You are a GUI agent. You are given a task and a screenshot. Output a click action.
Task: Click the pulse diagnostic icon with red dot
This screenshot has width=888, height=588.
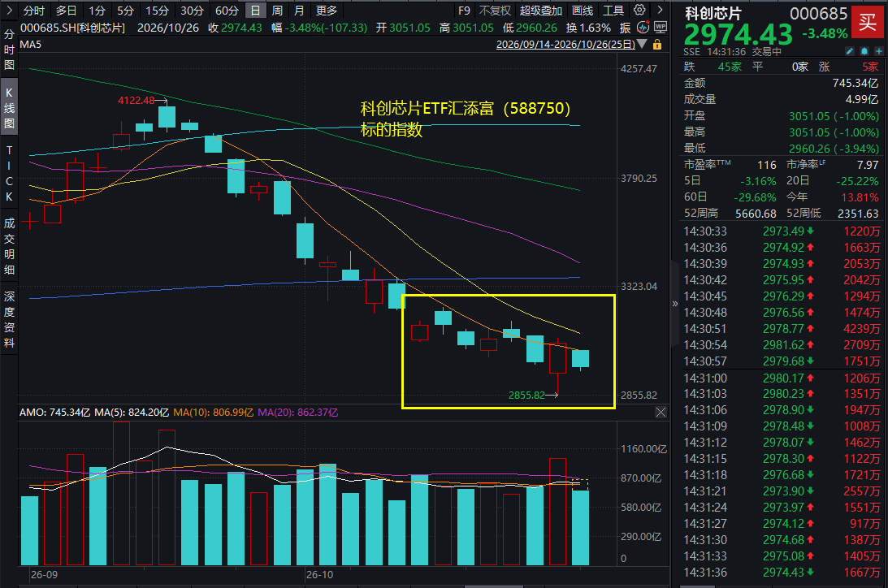tap(643, 27)
